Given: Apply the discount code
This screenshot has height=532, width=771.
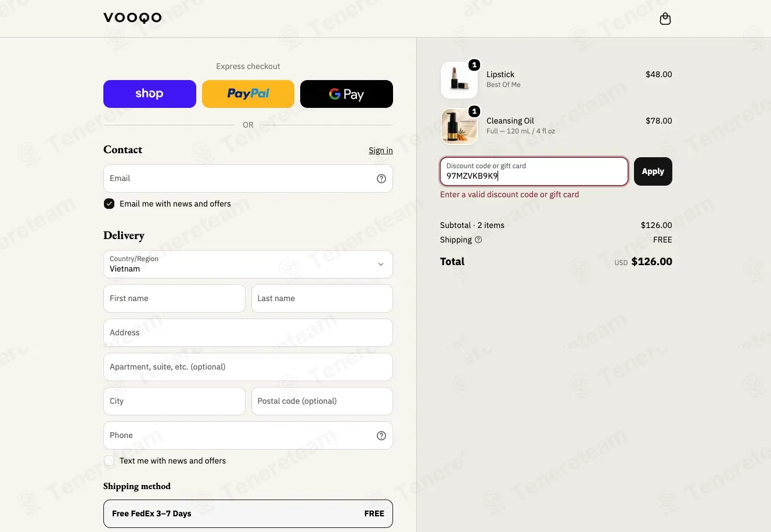Looking at the screenshot, I should [x=653, y=172].
